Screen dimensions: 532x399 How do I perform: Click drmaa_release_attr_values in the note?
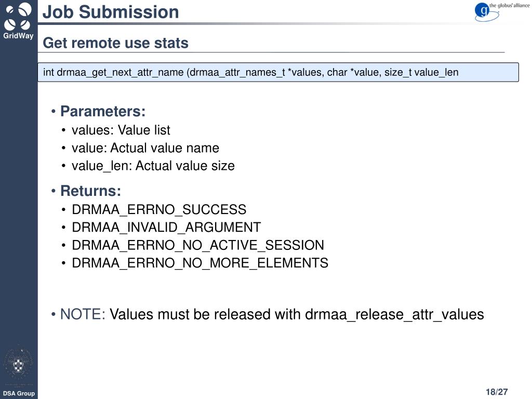coord(394,314)
